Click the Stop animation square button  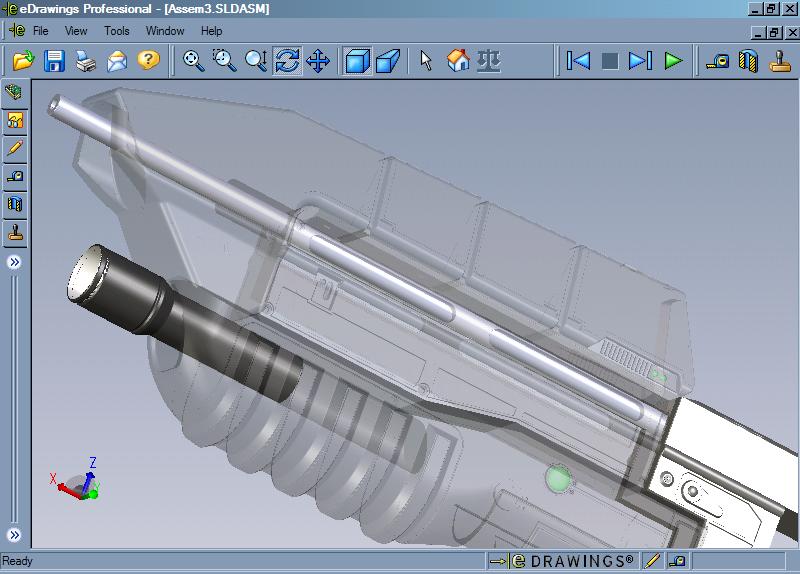[x=610, y=61]
